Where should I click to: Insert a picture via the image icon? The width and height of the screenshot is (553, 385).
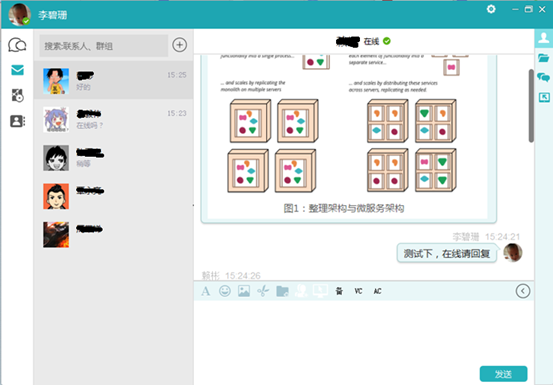pyautogui.click(x=244, y=291)
